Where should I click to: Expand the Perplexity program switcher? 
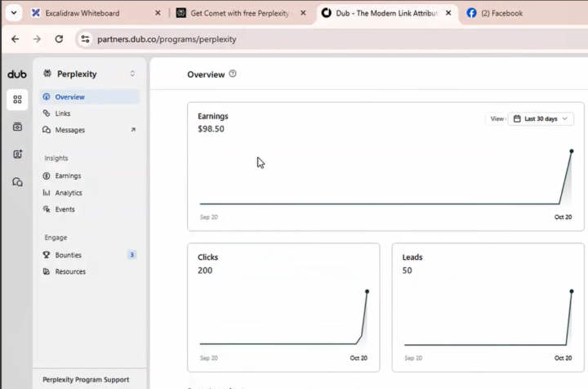[x=132, y=74]
